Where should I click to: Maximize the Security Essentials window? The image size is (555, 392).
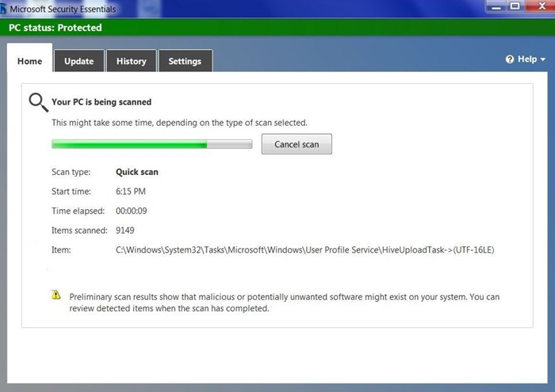tap(515, 6)
